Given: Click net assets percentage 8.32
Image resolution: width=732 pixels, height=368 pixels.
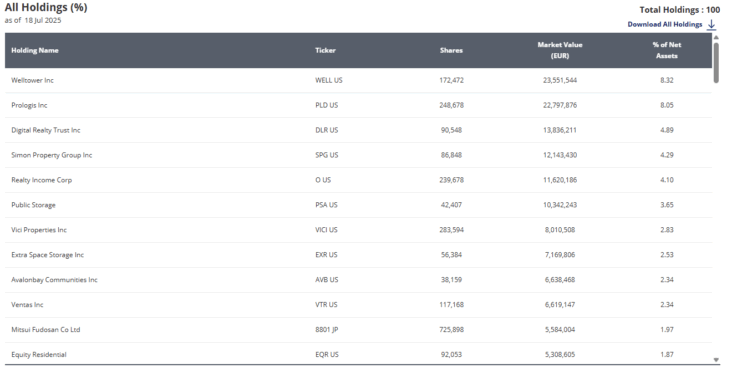Looking at the screenshot, I should (x=667, y=80).
